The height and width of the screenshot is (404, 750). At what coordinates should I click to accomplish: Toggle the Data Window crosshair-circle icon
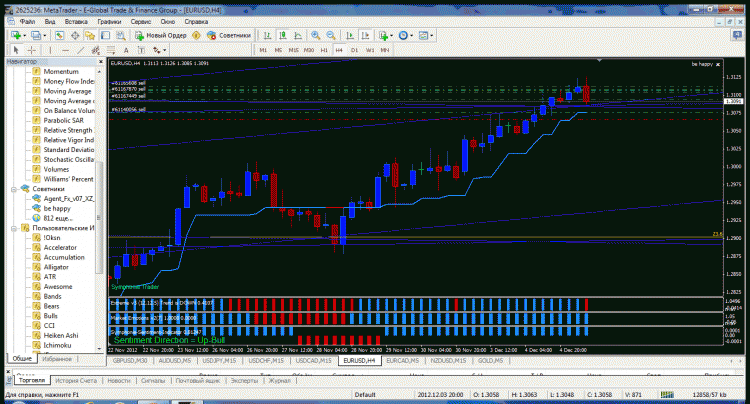75,35
